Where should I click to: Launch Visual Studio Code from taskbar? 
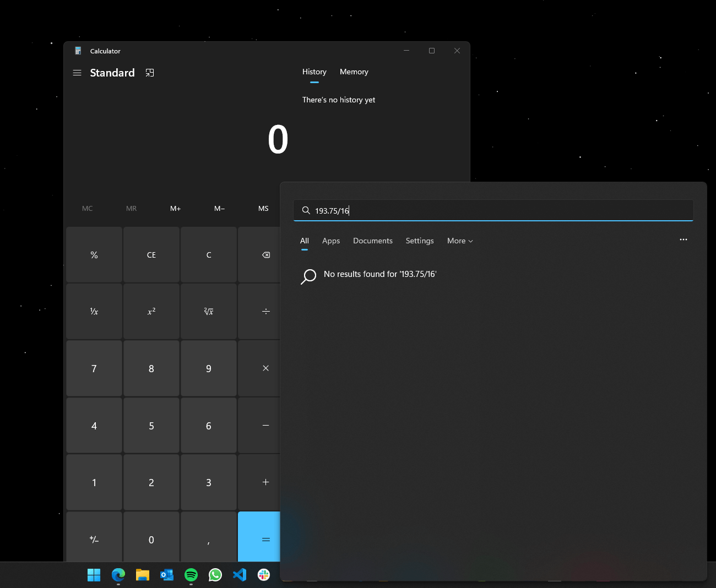point(240,575)
